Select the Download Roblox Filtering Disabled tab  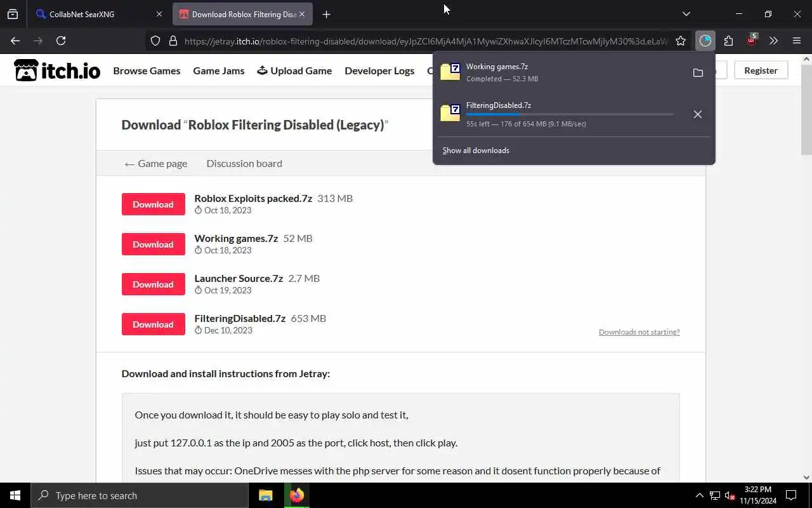(243, 14)
